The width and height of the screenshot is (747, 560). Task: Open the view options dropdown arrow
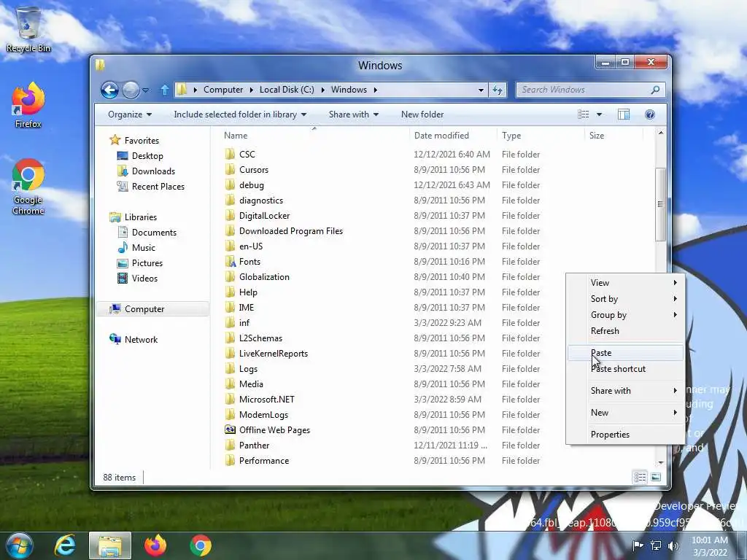pos(600,114)
